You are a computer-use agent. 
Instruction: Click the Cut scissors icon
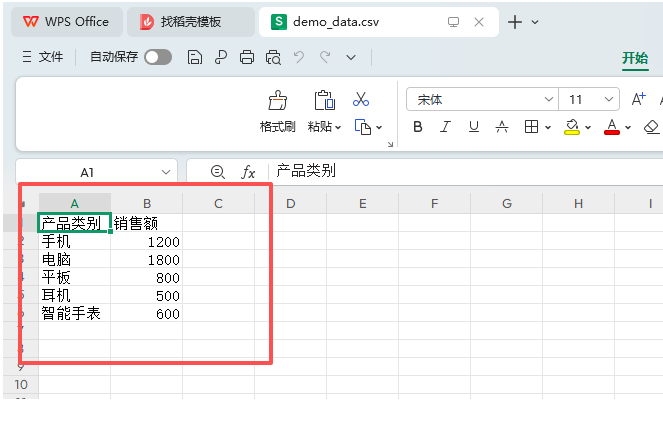pyautogui.click(x=361, y=99)
